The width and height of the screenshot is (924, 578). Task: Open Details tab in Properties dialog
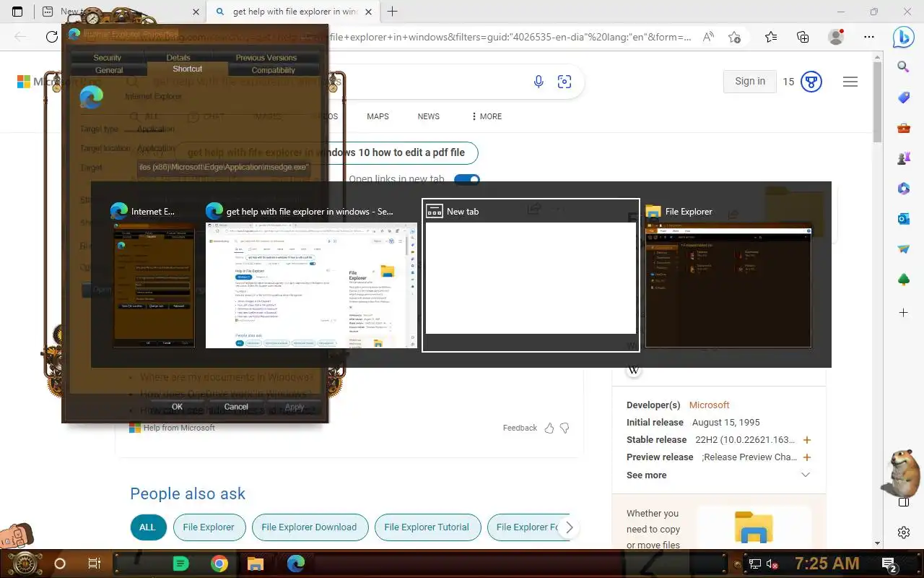[x=178, y=58]
